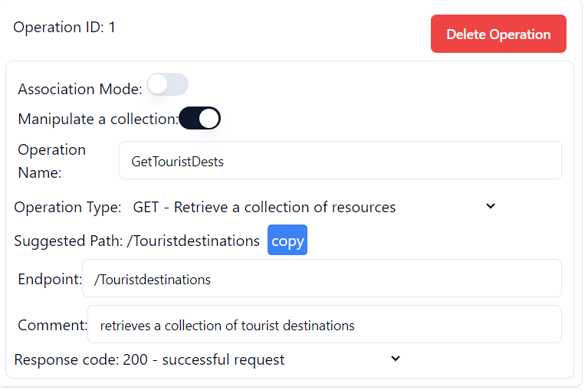Enable the Association Mode switch
Viewport: 588px width, 390px height.
pos(168,85)
